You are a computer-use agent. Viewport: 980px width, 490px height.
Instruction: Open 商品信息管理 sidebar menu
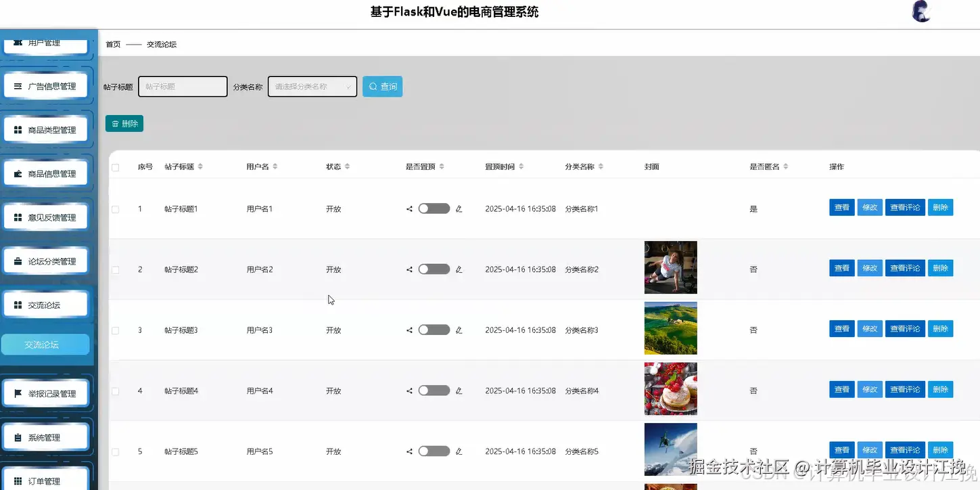pos(46,174)
